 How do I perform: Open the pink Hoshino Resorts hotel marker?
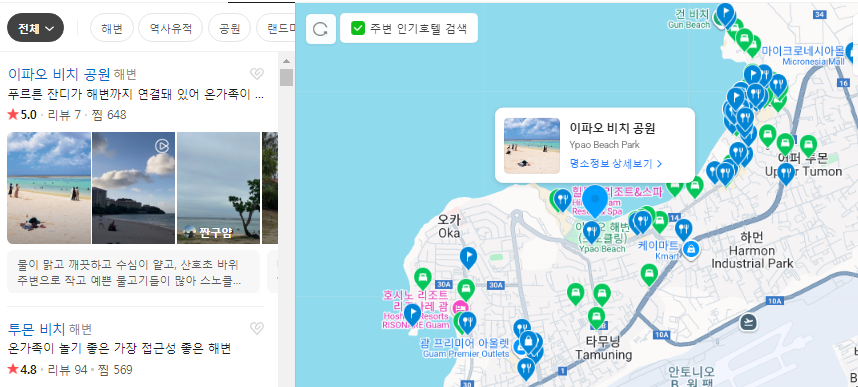tap(461, 307)
